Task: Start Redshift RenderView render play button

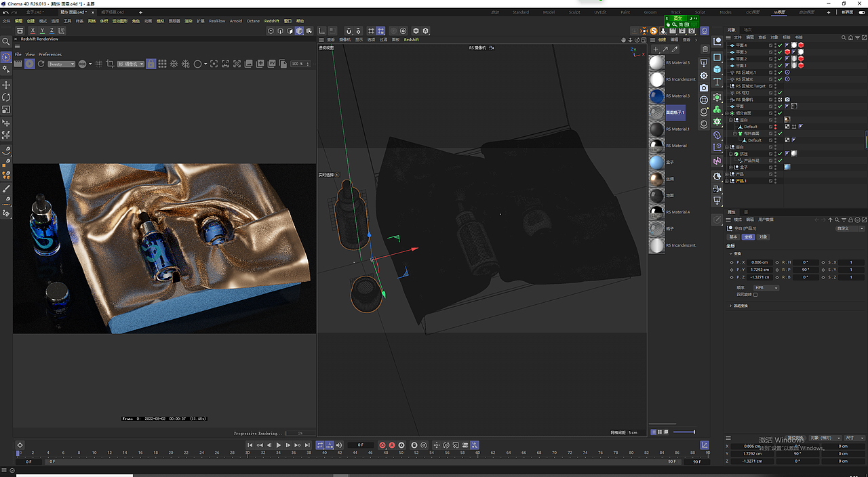Action: pyautogui.click(x=29, y=64)
